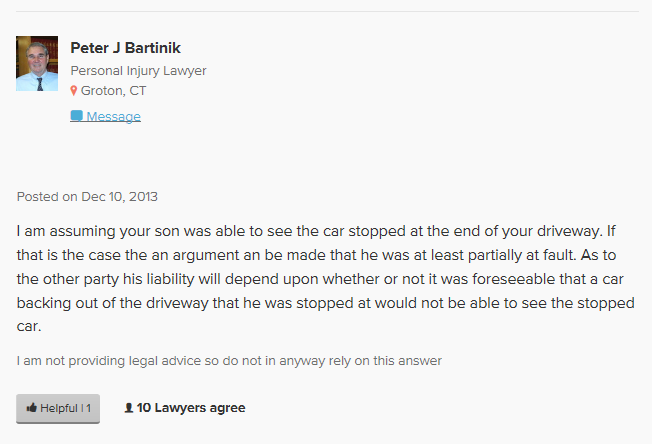The height and width of the screenshot is (444, 652).
Task: Select the Groton, CT location text
Action: 113,91
